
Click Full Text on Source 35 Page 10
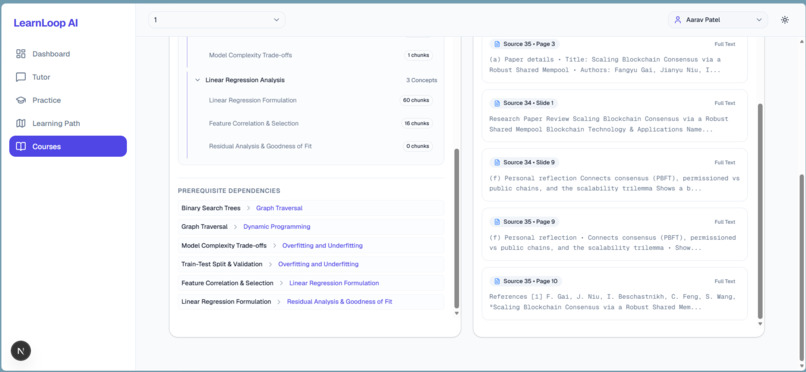point(725,281)
